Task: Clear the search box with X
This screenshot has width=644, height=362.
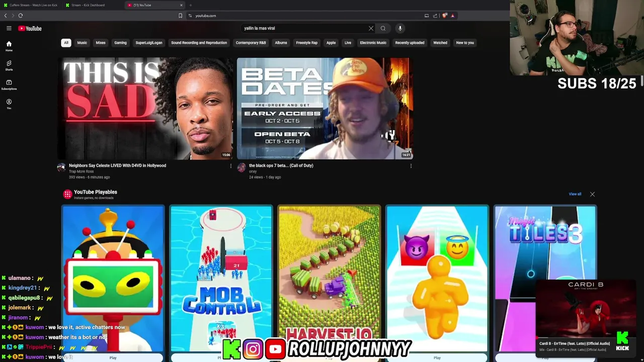Action: click(x=371, y=28)
